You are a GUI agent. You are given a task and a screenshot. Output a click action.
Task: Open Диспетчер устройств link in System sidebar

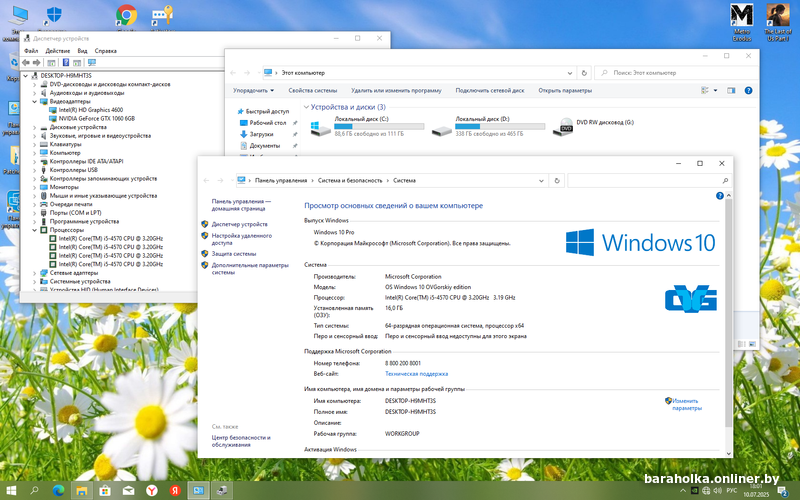pos(239,224)
